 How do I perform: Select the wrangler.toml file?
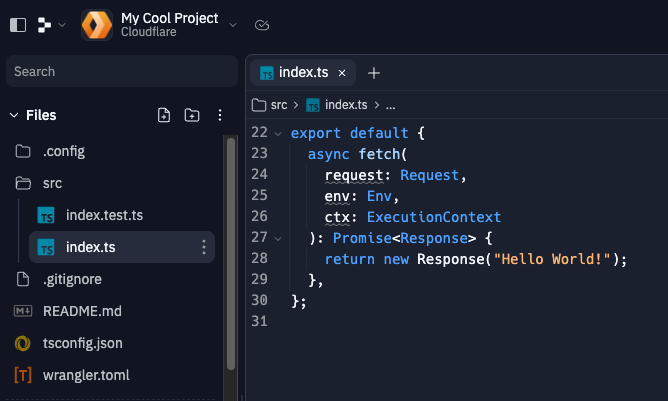(x=85, y=375)
